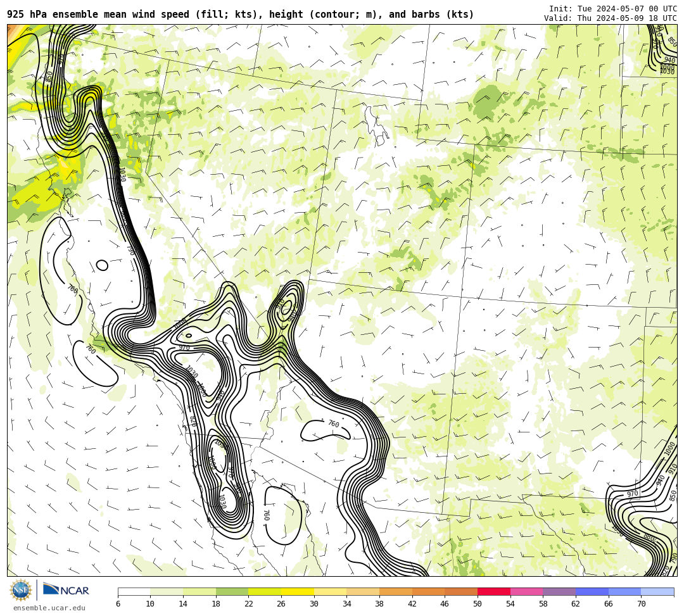Click the colorbar tick label '38'
Screen dimensions: 684x616
[379, 604]
